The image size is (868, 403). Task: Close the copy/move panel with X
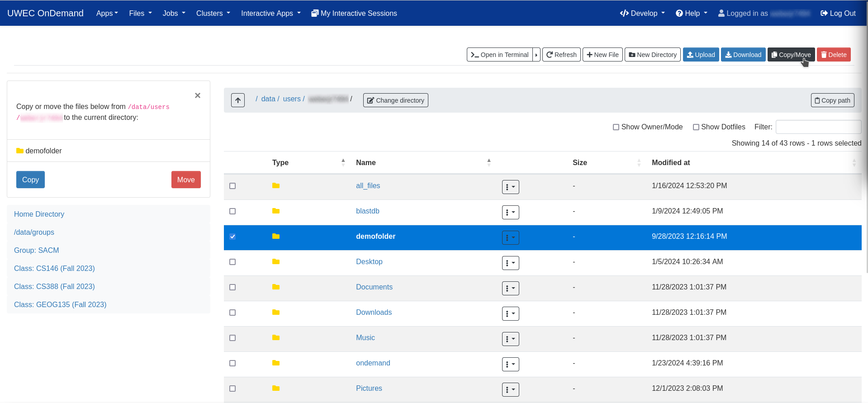(x=198, y=95)
